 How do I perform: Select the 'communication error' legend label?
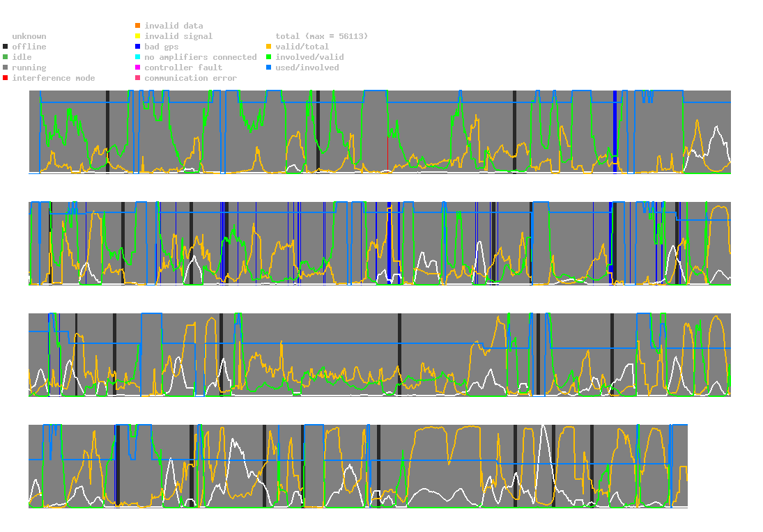tap(191, 78)
